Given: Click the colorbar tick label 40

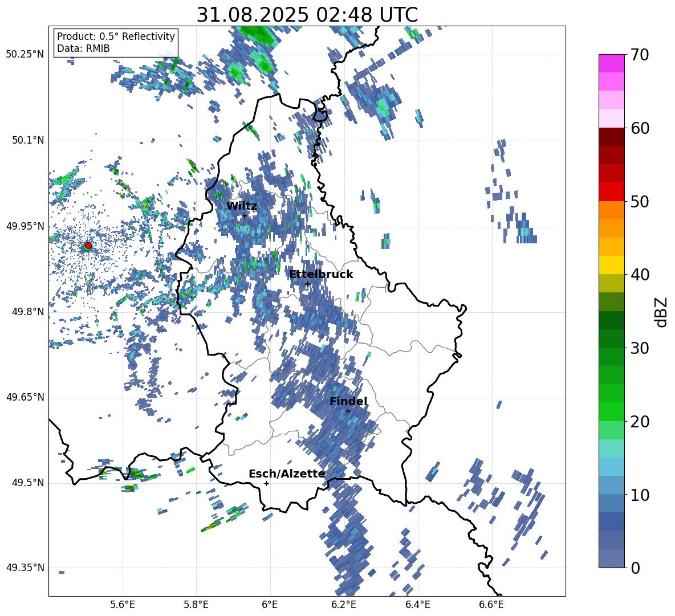Looking at the screenshot, I should tap(640, 275).
